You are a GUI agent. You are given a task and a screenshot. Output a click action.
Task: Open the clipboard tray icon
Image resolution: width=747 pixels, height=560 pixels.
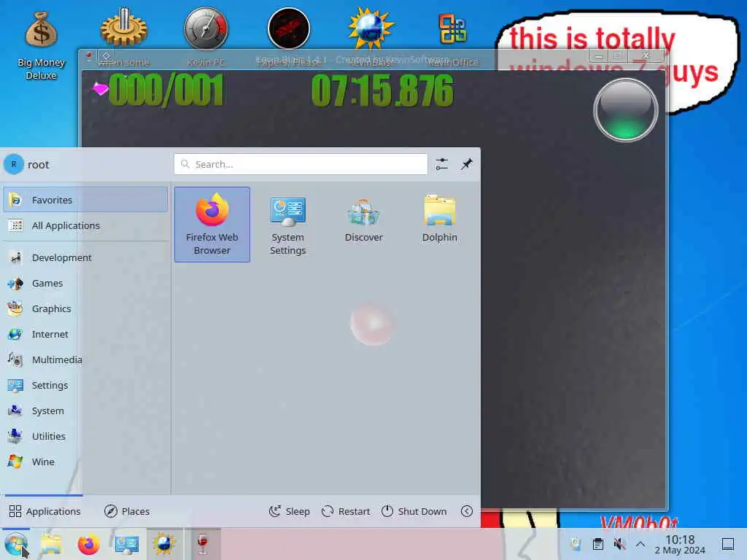598,544
